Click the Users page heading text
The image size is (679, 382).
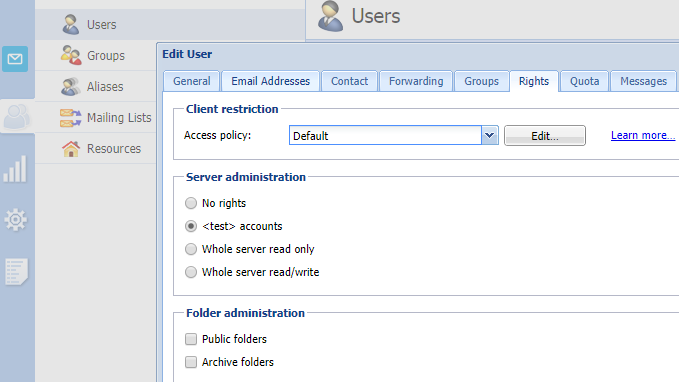[x=376, y=16]
